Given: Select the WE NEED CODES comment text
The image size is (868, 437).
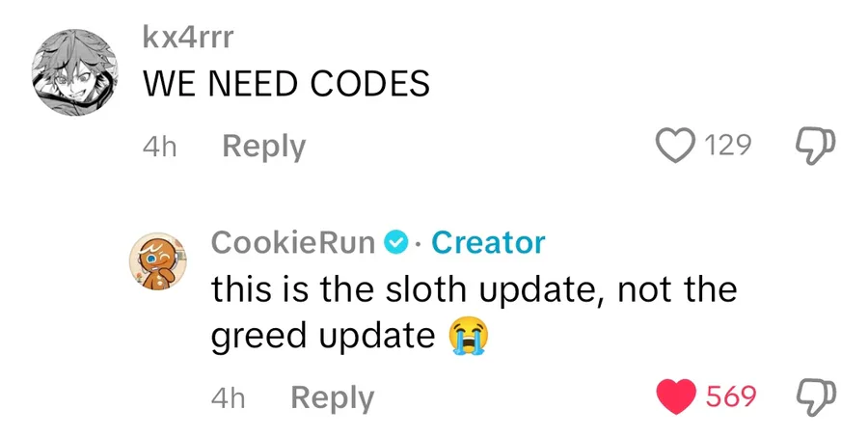Looking at the screenshot, I should click(x=286, y=84).
